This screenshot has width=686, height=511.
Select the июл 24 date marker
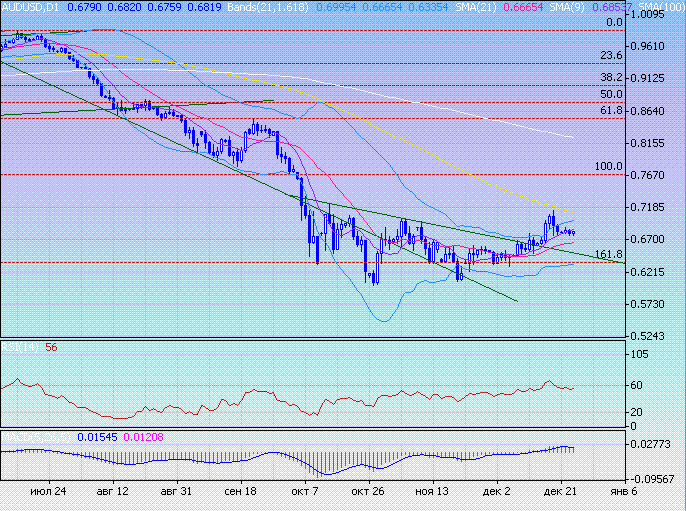pos(47,492)
